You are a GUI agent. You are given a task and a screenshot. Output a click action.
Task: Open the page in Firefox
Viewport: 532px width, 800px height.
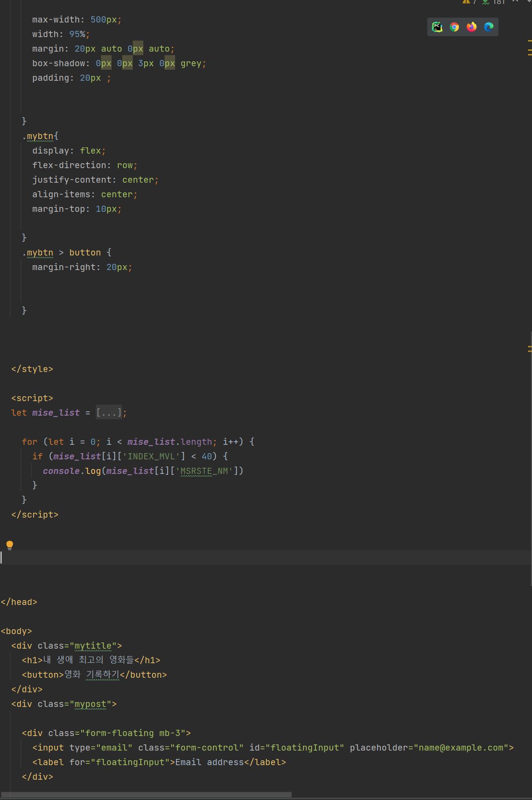(472, 27)
